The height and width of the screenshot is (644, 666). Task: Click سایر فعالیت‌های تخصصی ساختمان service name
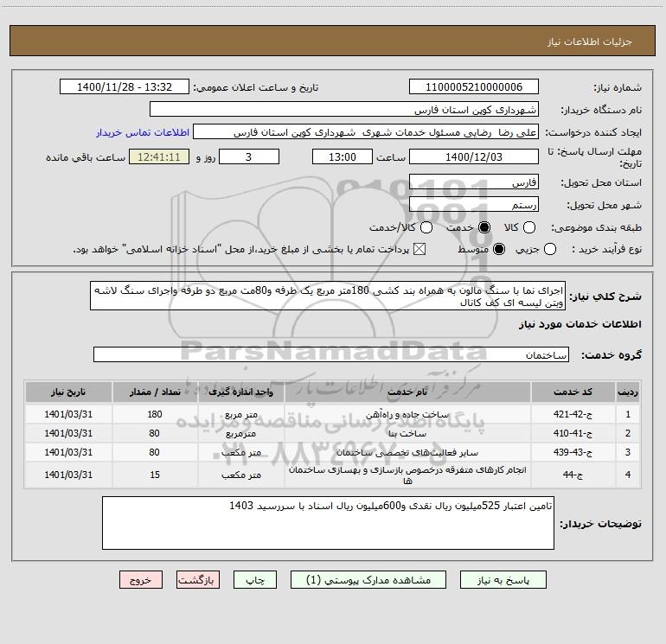pyautogui.click(x=407, y=453)
